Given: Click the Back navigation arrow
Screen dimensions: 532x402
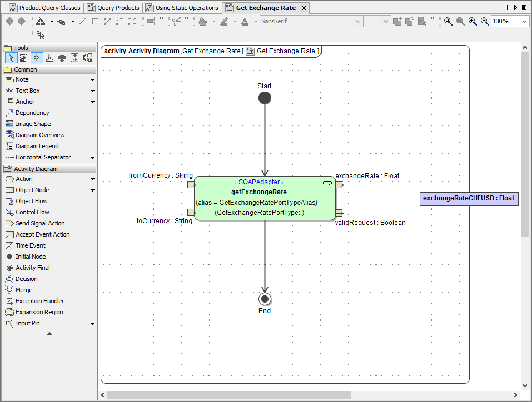Looking at the screenshot, I should pos(9,21).
